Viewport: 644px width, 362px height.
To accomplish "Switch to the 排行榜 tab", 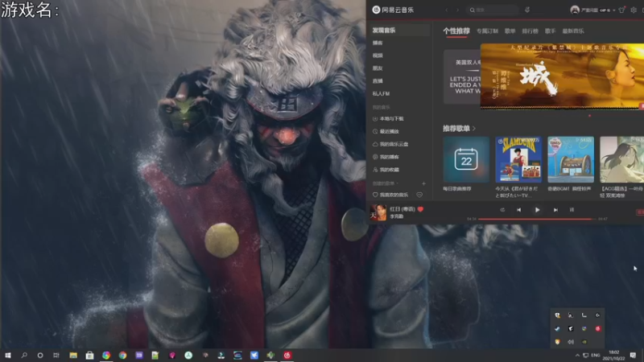I will 530,31.
